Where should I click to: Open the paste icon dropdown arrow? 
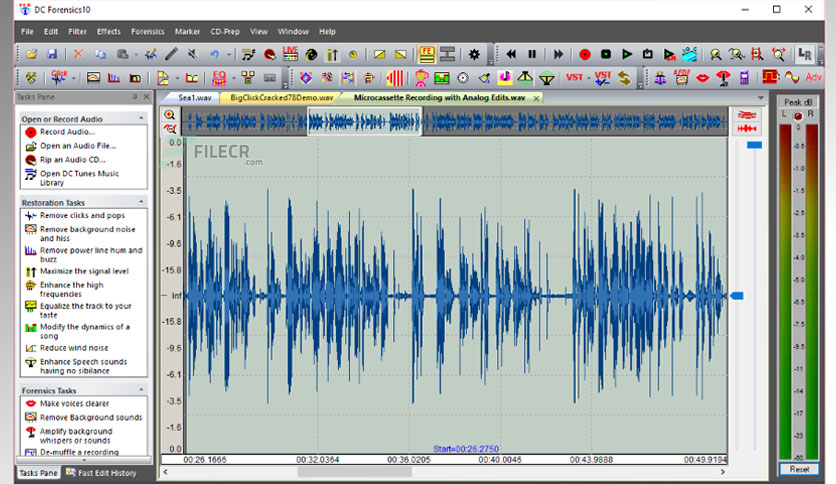click(136, 54)
